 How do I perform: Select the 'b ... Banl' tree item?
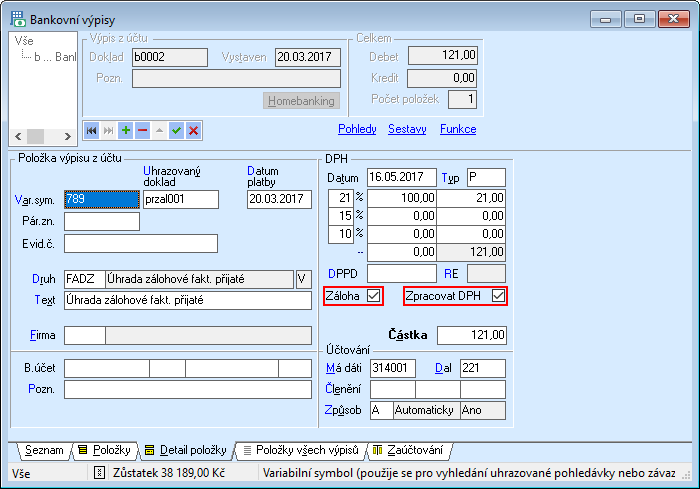(x=55, y=57)
